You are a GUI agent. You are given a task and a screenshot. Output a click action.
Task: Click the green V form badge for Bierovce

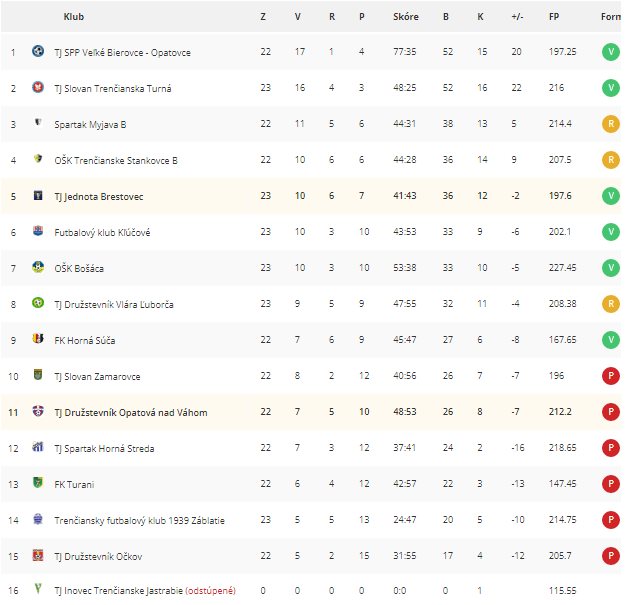[x=611, y=52]
